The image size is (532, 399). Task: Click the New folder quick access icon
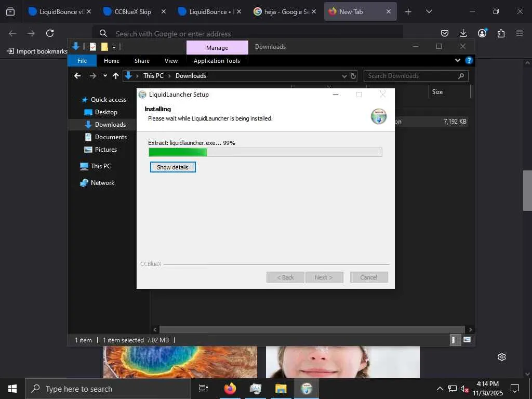pos(104,47)
